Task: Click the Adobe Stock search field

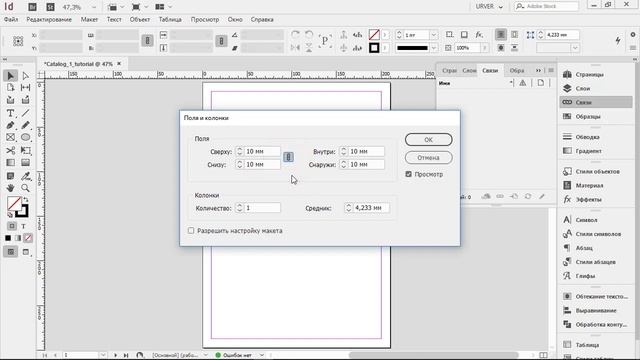Action: coord(547,7)
